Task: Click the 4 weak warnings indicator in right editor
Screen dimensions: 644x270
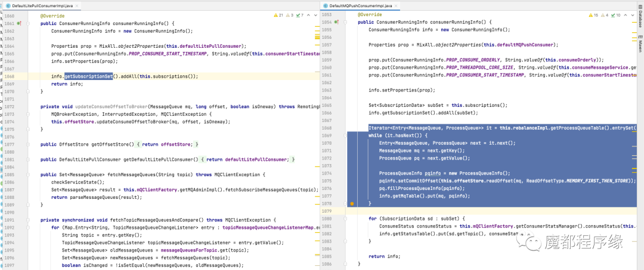Action: point(605,16)
